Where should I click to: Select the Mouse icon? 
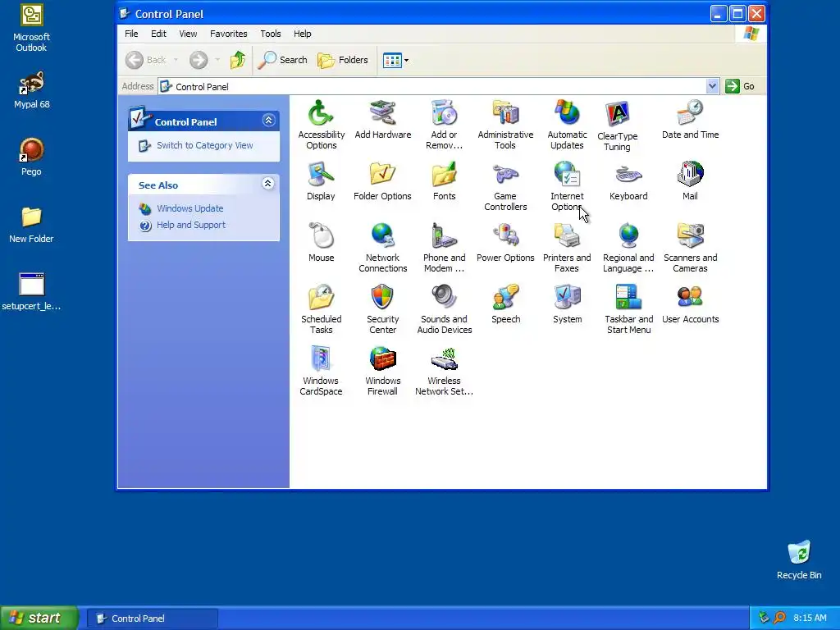tap(321, 243)
